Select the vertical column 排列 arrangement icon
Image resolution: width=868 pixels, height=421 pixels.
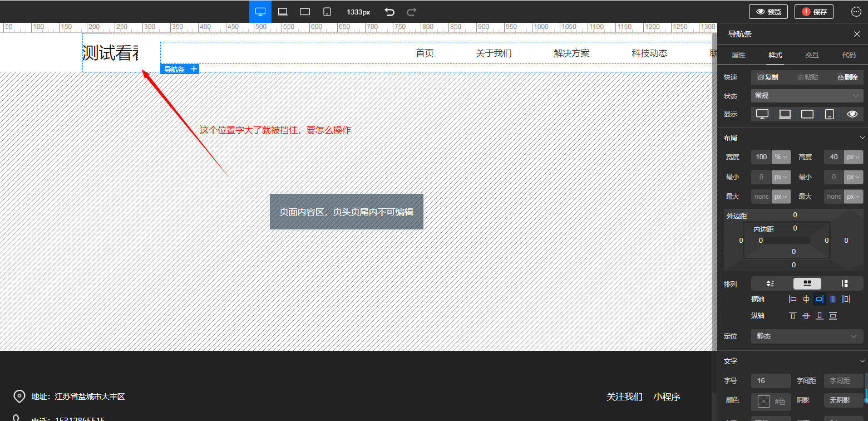(845, 283)
